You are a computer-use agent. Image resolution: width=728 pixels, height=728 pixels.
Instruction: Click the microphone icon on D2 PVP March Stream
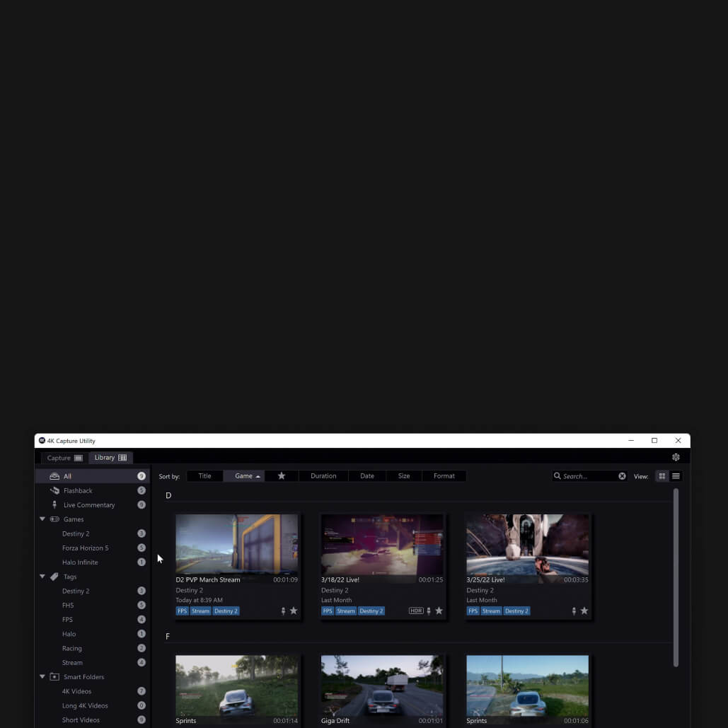click(283, 611)
